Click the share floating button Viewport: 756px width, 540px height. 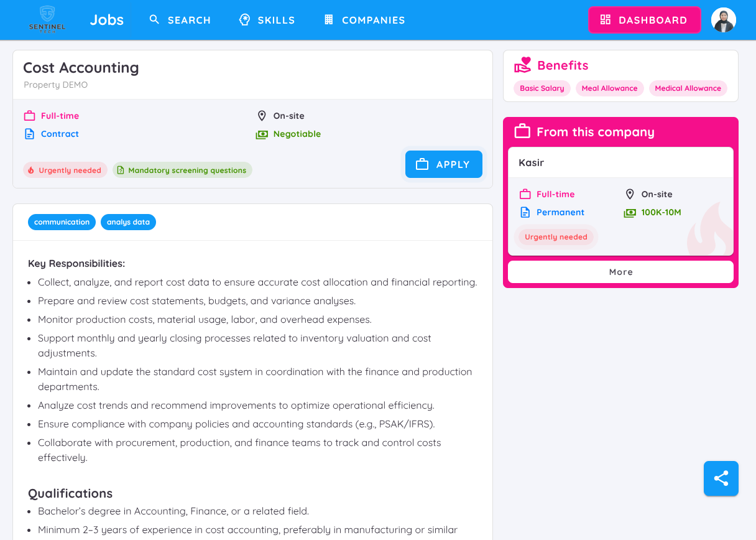pos(721,478)
